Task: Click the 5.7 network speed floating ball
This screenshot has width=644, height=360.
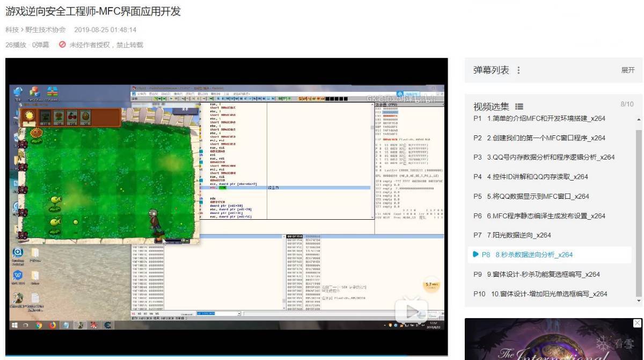Action: [x=433, y=286]
